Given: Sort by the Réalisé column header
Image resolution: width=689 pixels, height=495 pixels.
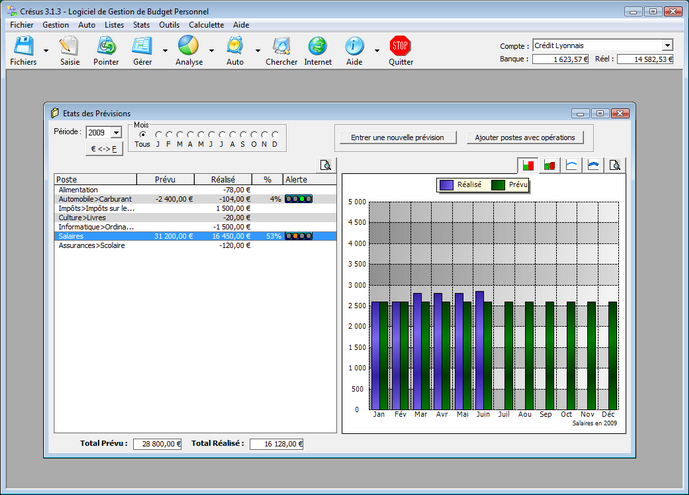Looking at the screenshot, I should (x=223, y=179).
